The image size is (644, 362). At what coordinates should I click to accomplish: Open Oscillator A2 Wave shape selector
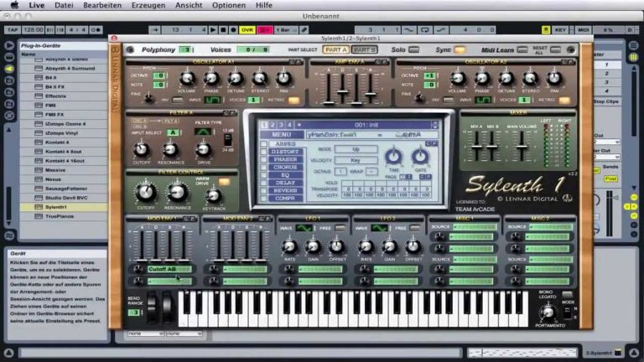pos(483,100)
